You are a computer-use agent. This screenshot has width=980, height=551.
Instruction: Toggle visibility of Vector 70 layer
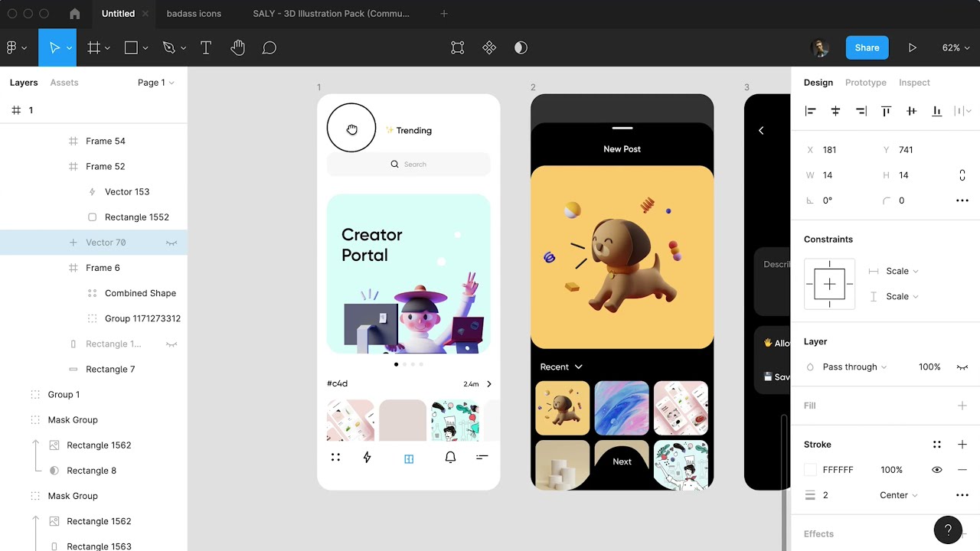tap(171, 243)
